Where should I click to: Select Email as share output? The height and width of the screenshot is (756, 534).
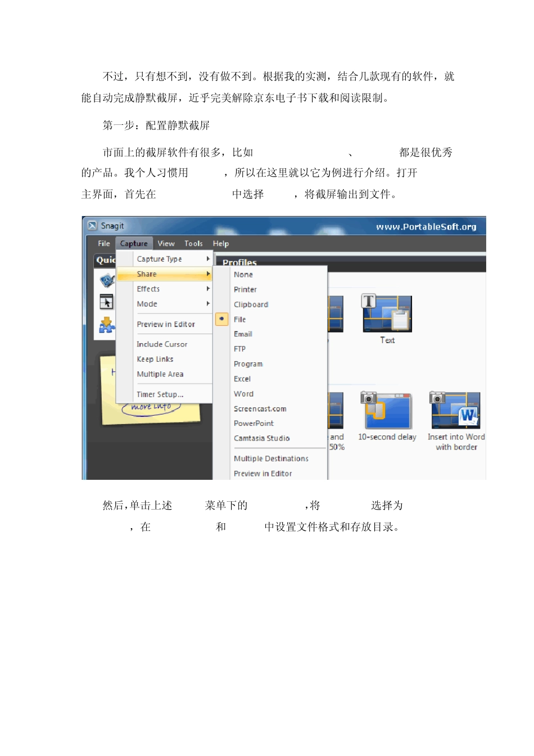tap(270, 334)
